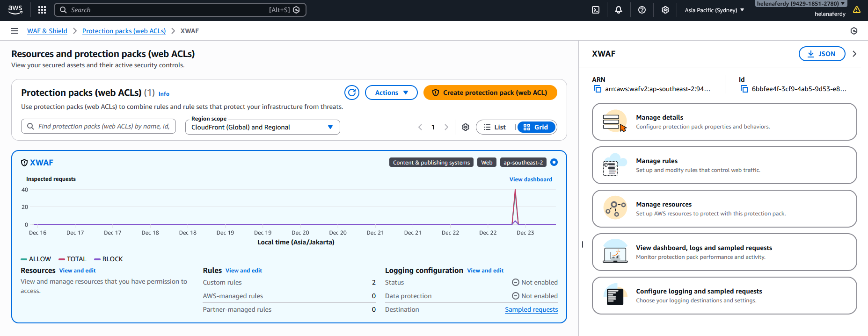Viewport: 868px width, 336px height.
Task: Toggle the BLOCK legend series
Action: tap(109, 259)
